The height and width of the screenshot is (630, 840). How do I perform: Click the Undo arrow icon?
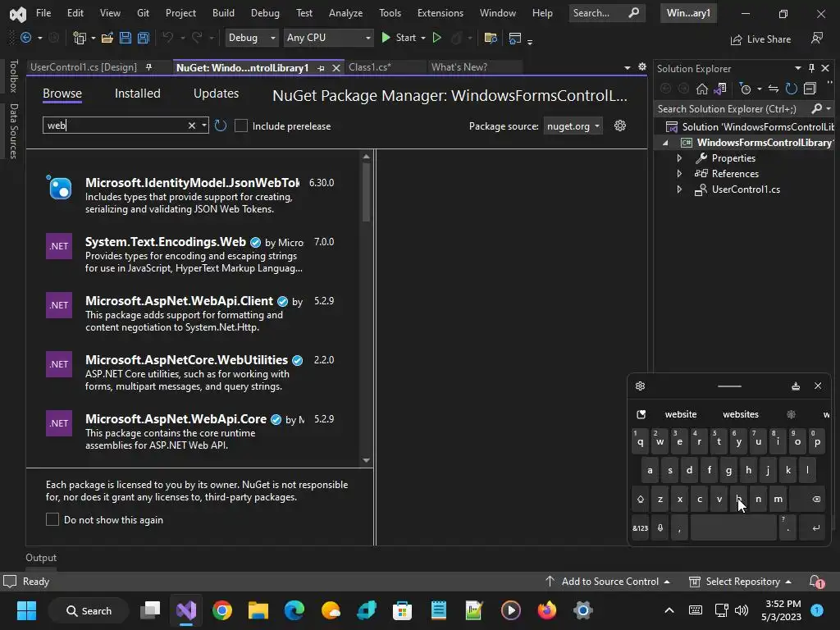(x=167, y=38)
